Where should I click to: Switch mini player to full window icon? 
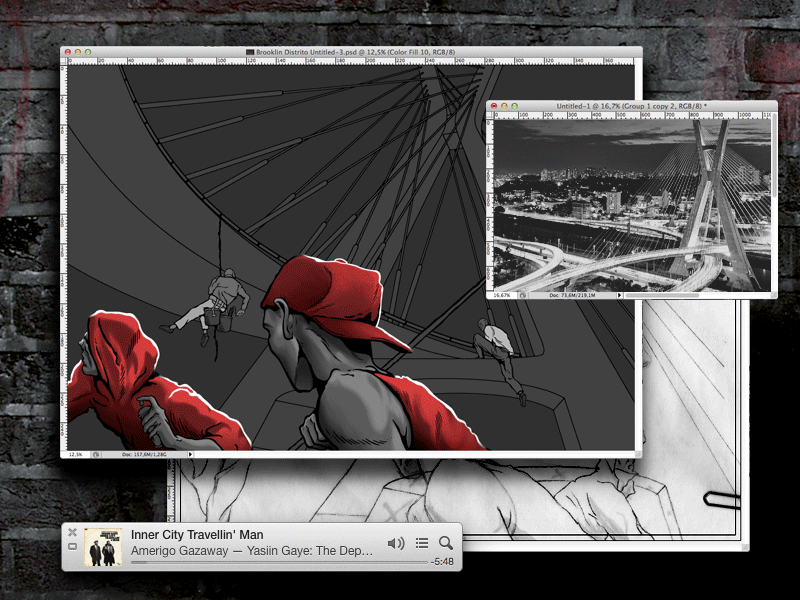(x=72, y=547)
